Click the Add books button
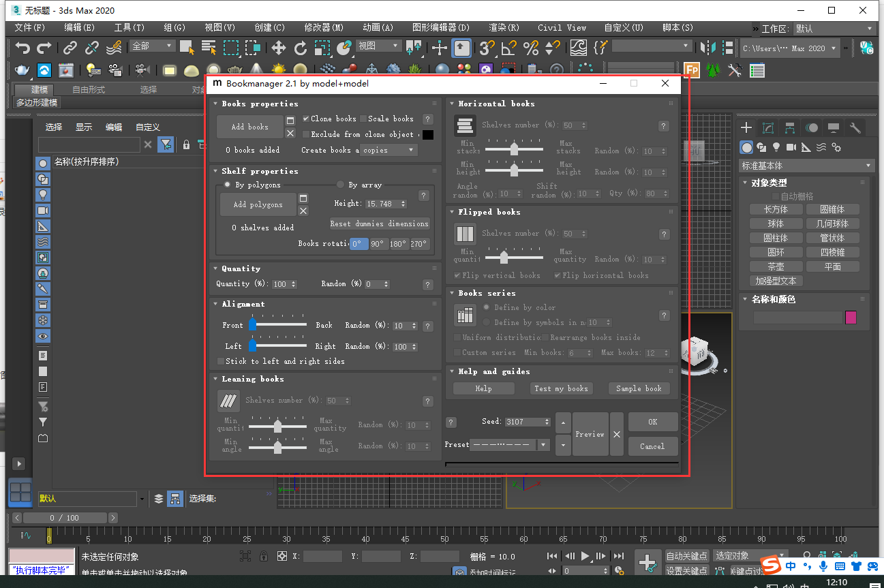 click(x=249, y=127)
